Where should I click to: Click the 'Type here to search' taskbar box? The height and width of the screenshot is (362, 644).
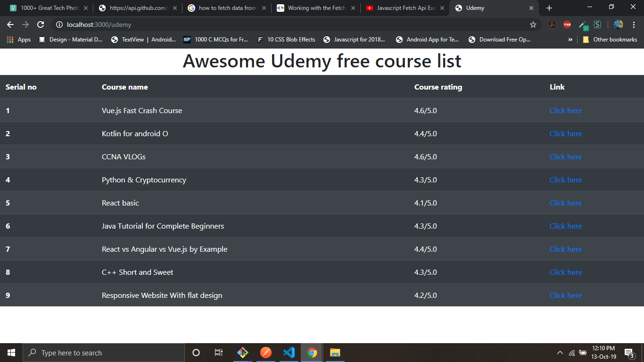coord(104,353)
